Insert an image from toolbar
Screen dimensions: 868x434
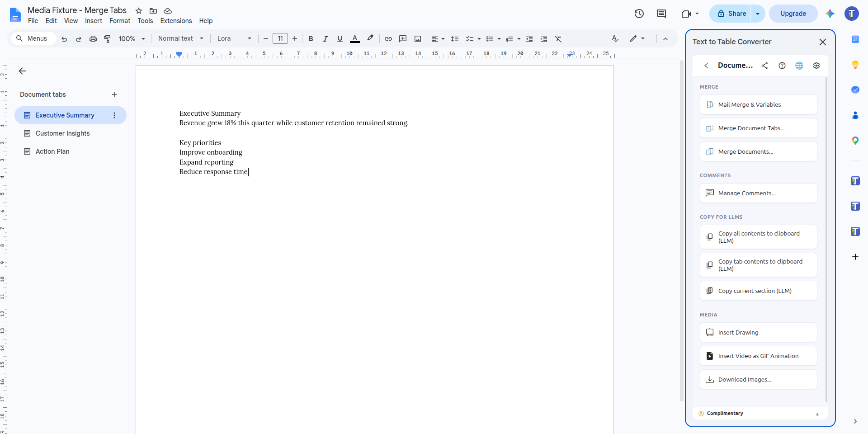[418, 39]
